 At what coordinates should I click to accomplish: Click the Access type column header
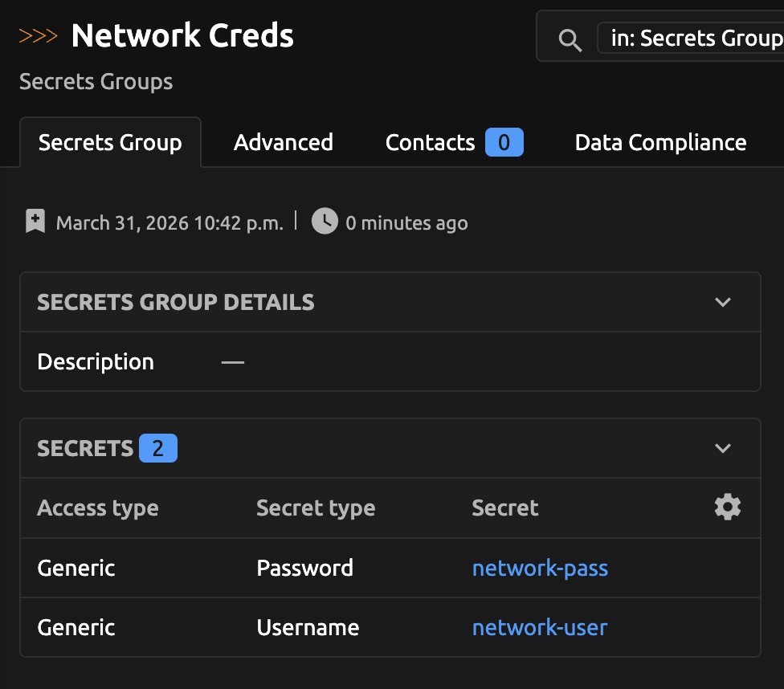tap(98, 508)
